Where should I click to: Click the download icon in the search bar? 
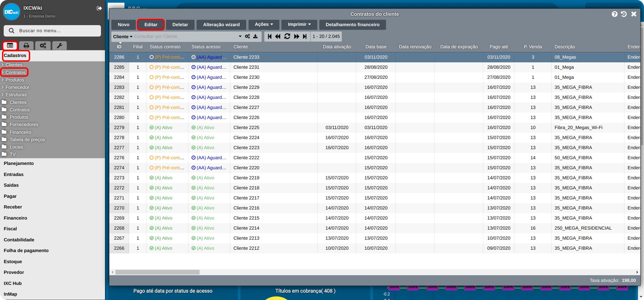click(x=255, y=37)
